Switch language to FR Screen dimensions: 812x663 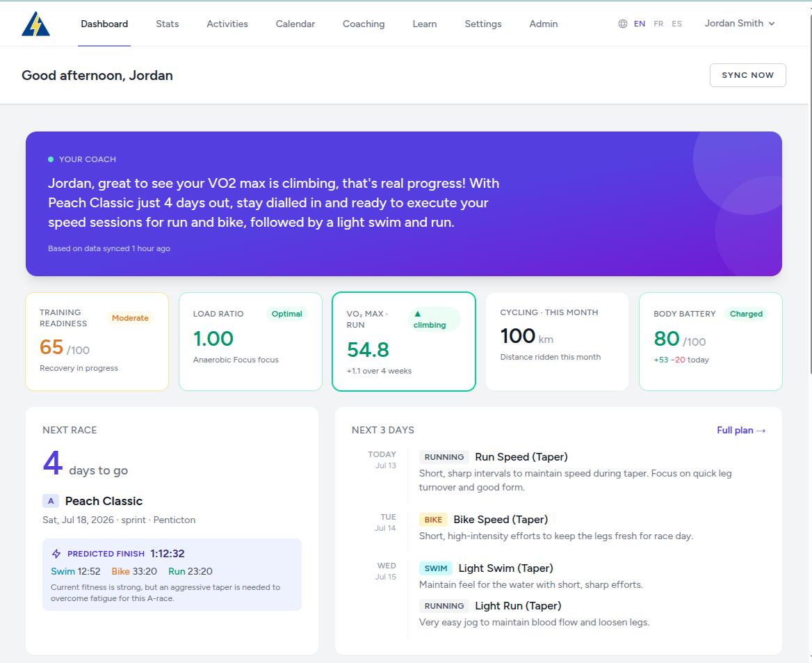click(658, 24)
